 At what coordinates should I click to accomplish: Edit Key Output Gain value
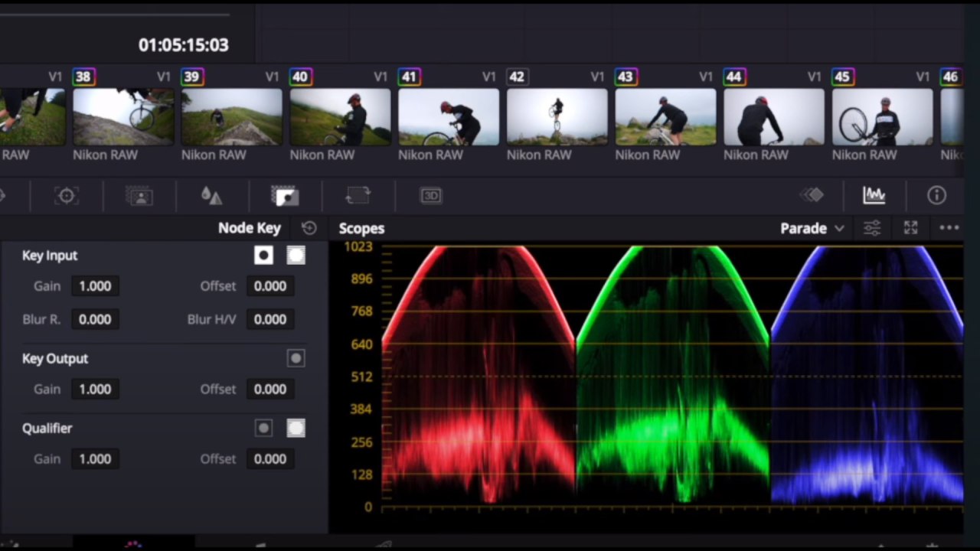(95, 389)
